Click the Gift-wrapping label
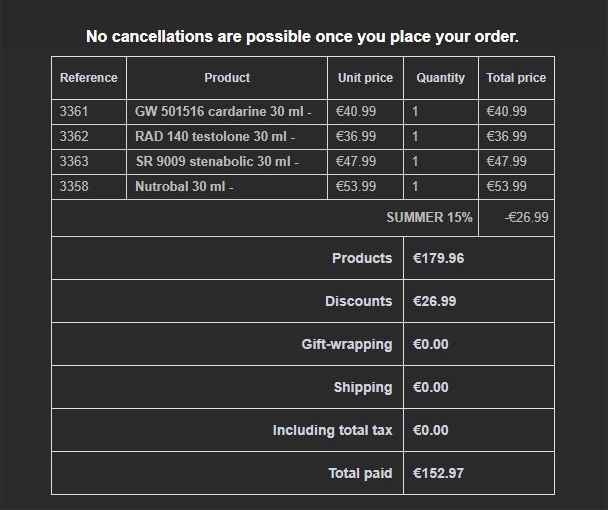Screen dimensions: 608x510 click(347, 344)
